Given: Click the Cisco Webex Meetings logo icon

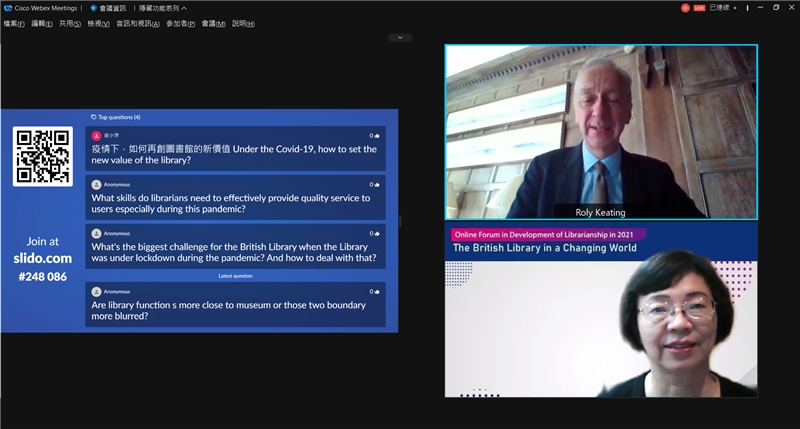Looking at the screenshot, I should 8,8.
